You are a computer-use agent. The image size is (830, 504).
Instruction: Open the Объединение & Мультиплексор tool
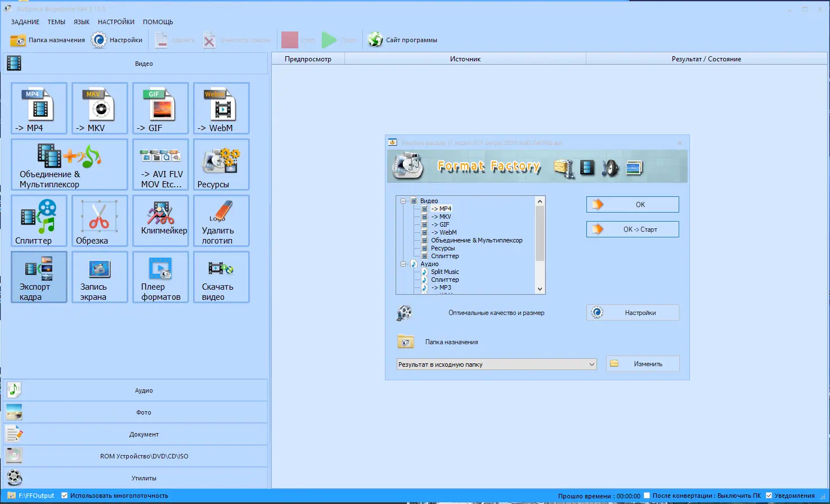point(69,164)
